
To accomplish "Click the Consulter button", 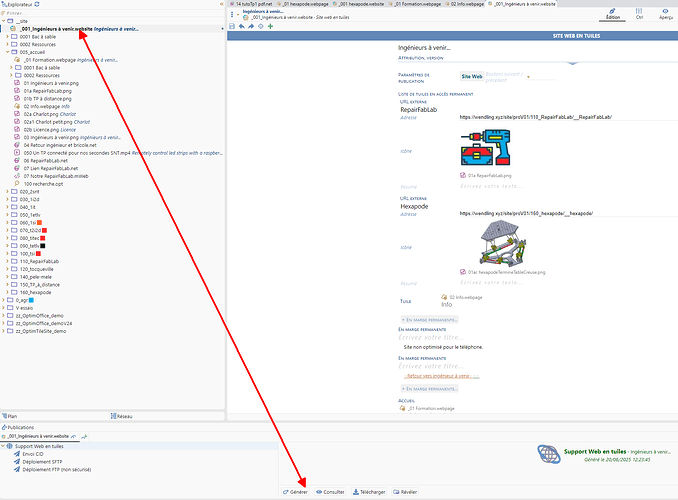I will click(x=330, y=492).
